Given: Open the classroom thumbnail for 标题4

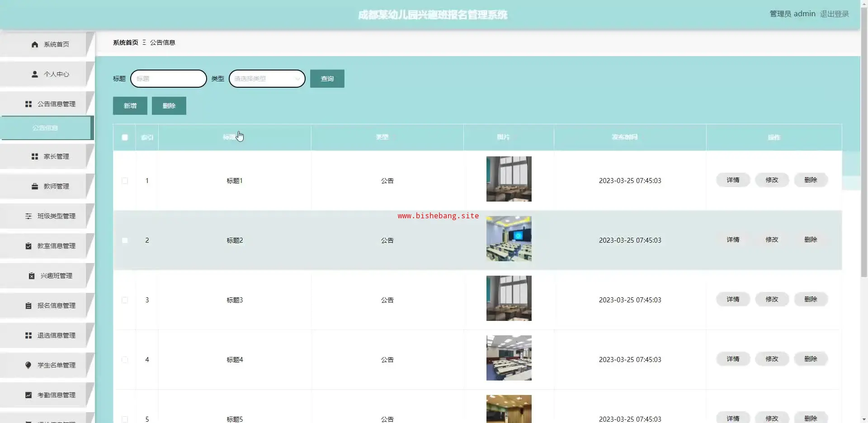Looking at the screenshot, I should click(509, 358).
